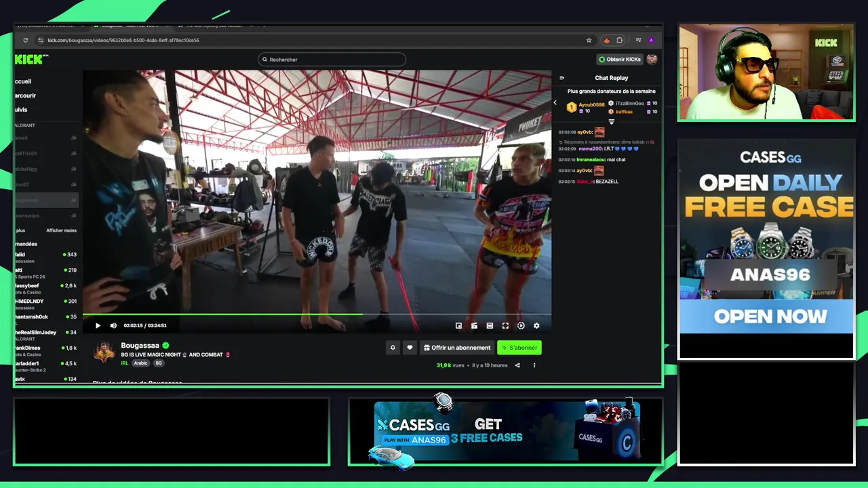The height and width of the screenshot is (488, 868).
Task: Click the OPEN NOW banner button
Action: point(766,317)
